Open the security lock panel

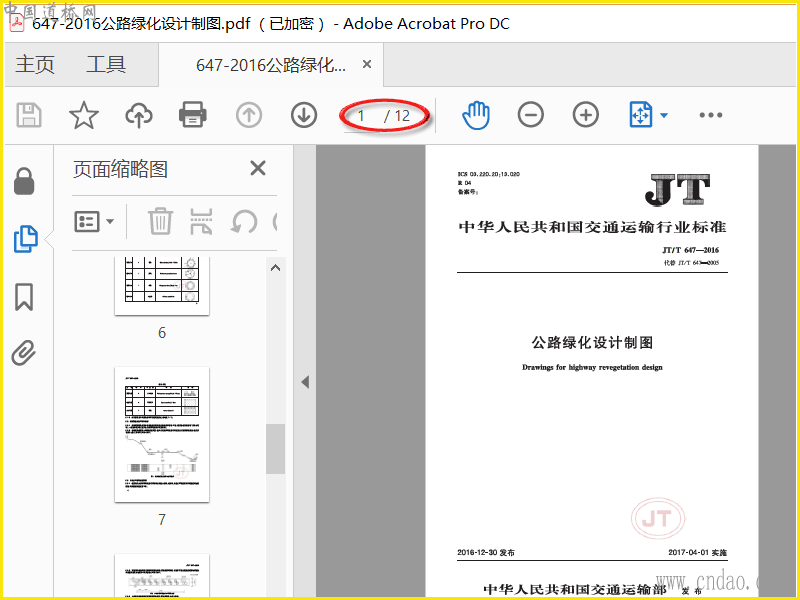pos(24,181)
